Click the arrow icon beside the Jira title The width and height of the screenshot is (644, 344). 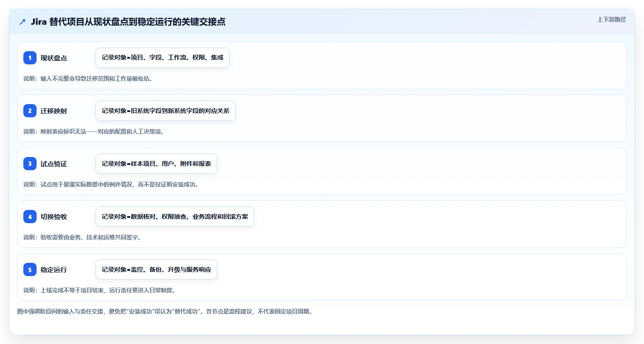pos(22,22)
